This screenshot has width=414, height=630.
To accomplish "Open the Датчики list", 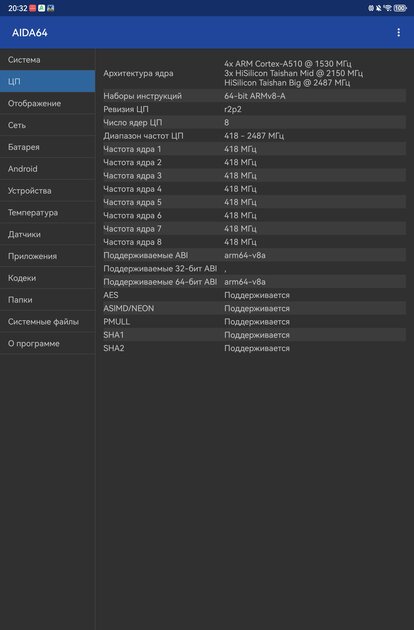I will (47, 234).
